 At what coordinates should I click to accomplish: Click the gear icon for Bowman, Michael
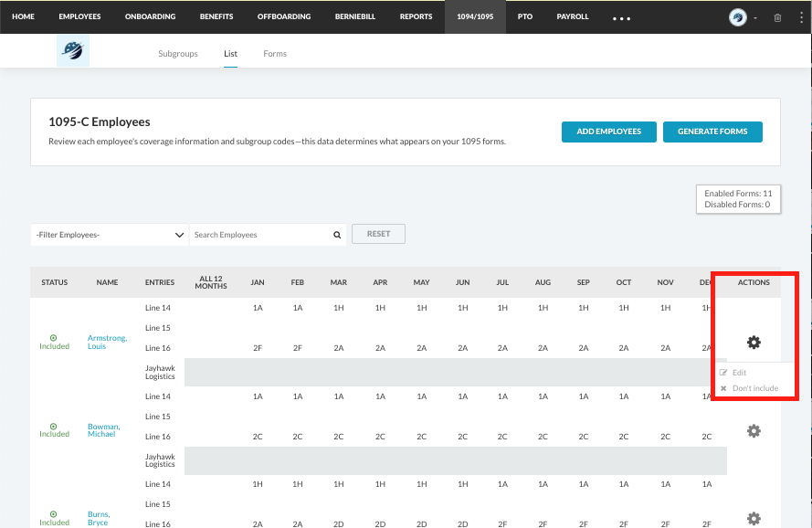click(754, 430)
